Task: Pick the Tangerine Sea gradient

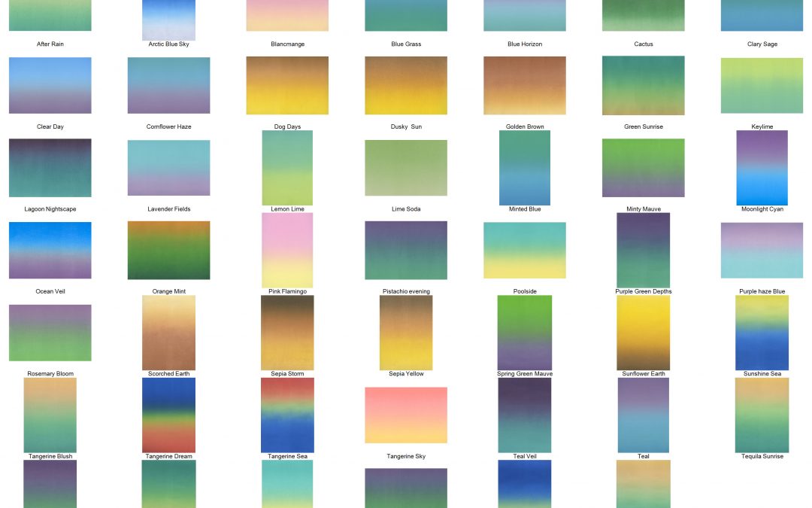Action: (x=287, y=415)
